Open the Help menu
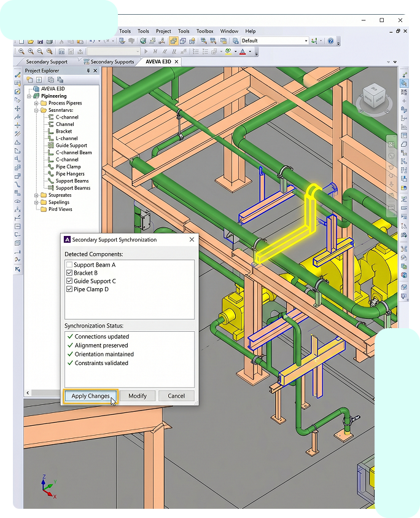420x518 pixels. click(251, 31)
